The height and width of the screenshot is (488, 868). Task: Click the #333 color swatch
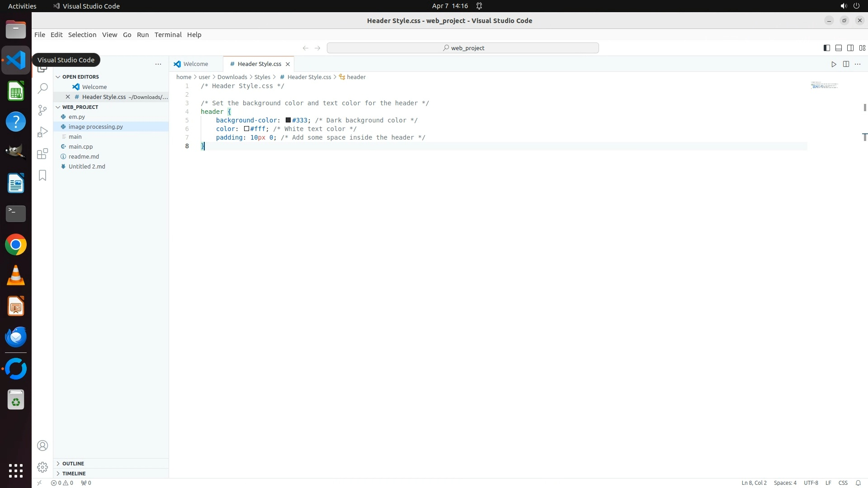pyautogui.click(x=288, y=120)
